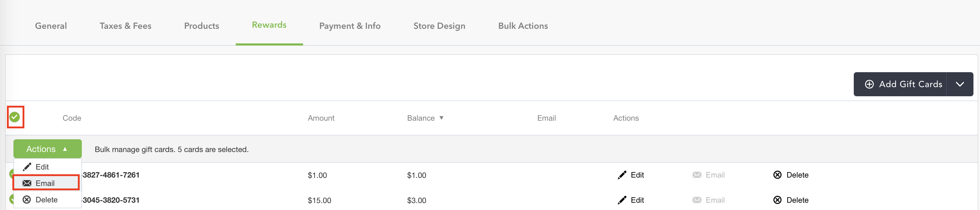Collapse the green Actions dropdown

48,149
